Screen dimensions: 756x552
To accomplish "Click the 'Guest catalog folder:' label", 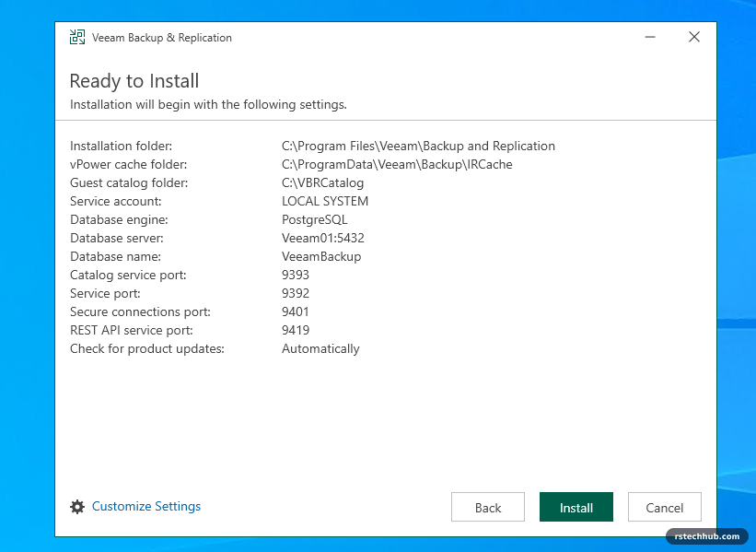I will coord(129,182).
